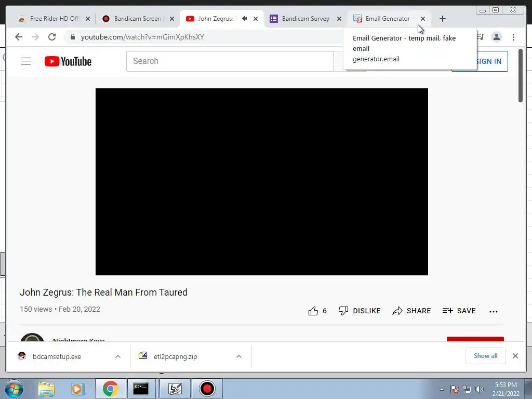Go to YouTube home via logo

(68, 61)
